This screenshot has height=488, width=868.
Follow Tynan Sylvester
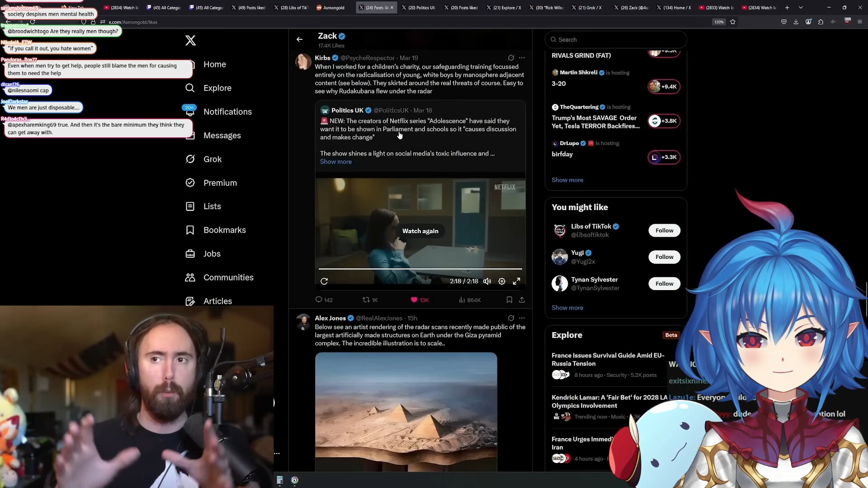pyautogui.click(x=664, y=284)
